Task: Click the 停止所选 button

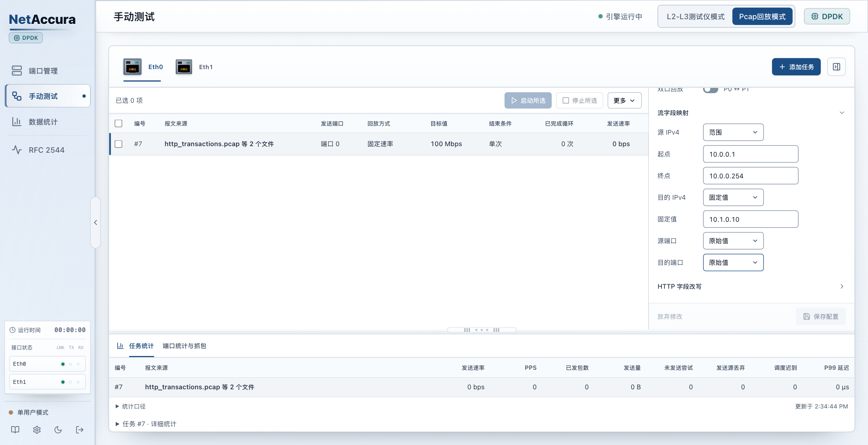Action: tap(580, 101)
